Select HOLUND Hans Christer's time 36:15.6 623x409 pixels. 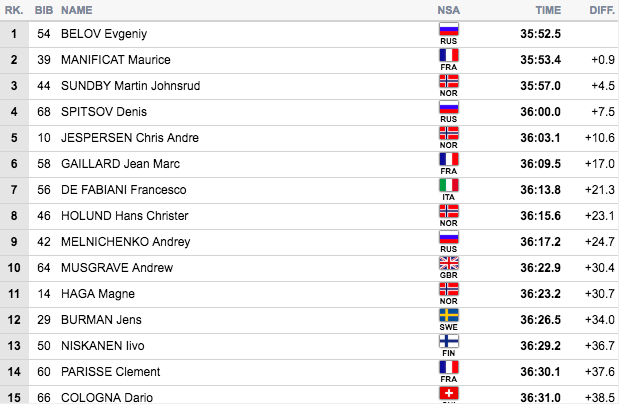pyautogui.click(x=540, y=216)
